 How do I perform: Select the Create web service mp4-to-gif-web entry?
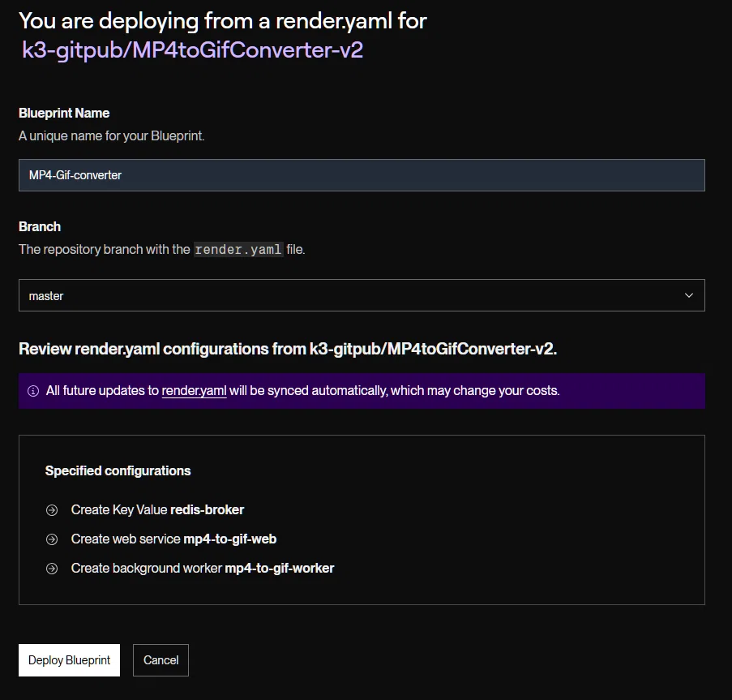[x=173, y=539]
